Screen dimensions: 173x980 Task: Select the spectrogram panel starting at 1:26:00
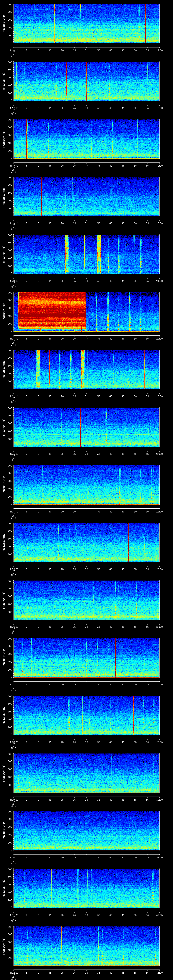point(86,600)
